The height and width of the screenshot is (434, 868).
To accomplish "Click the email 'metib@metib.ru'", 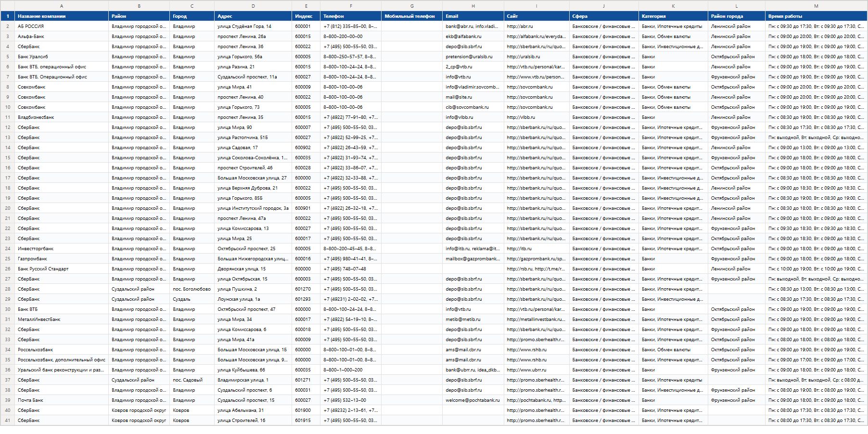I will click(473, 319).
